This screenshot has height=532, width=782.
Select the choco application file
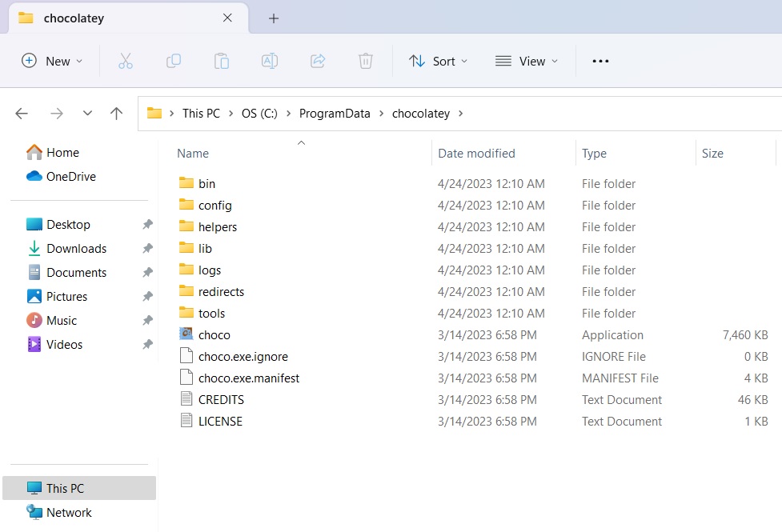point(213,334)
